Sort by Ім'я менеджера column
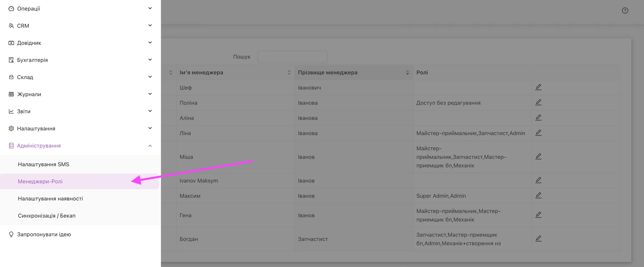The image size is (644, 267). [x=289, y=73]
